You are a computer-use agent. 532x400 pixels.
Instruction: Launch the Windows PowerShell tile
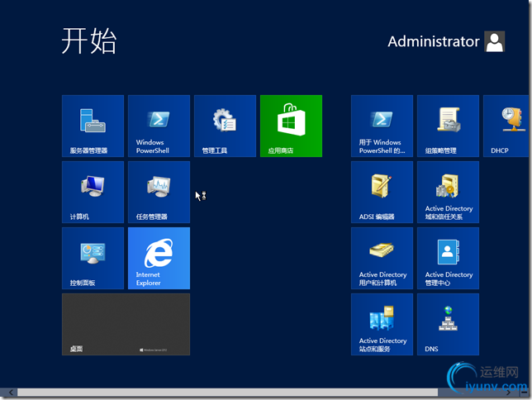coord(159,126)
